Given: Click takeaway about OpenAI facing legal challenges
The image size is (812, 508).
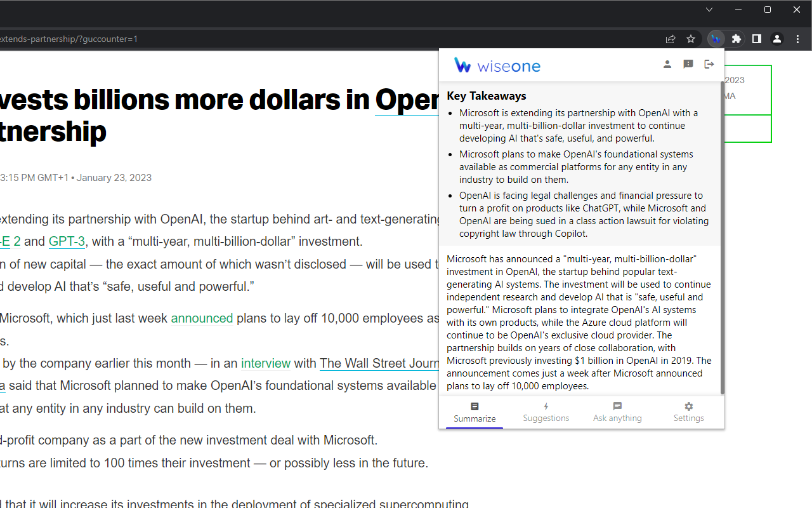Looking at the screenshot, I should [584, 215].
